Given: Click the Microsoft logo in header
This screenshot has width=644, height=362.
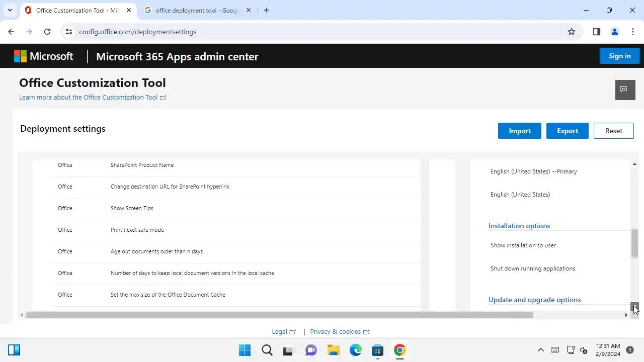Looking at the screenshot, I should point(44,56).
